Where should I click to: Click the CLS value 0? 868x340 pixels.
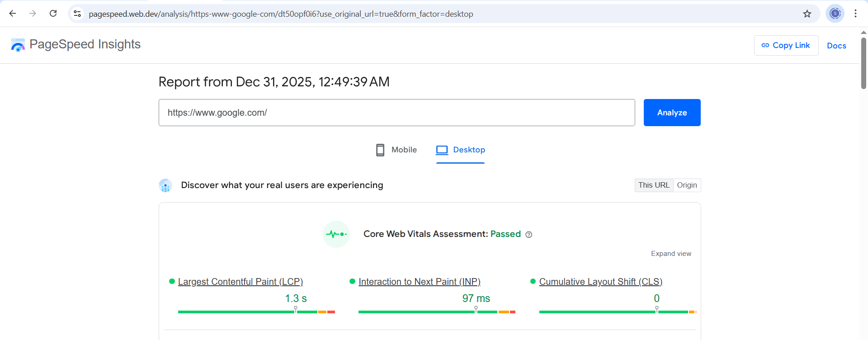656,298
